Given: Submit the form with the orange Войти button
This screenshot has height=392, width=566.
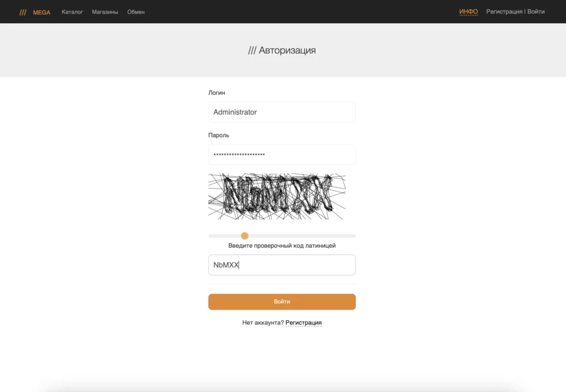Looking at the screenshot, I should (282, 302).
